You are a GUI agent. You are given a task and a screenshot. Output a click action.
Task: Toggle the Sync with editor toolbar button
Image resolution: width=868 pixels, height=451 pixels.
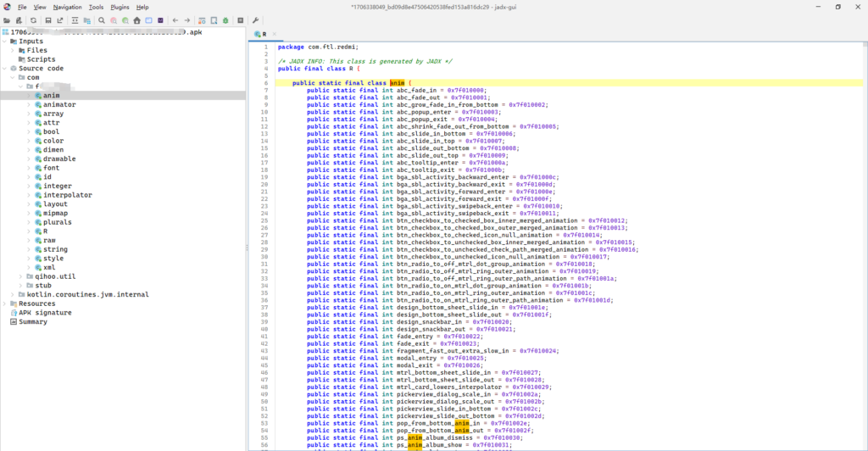(x=73, y=19)
